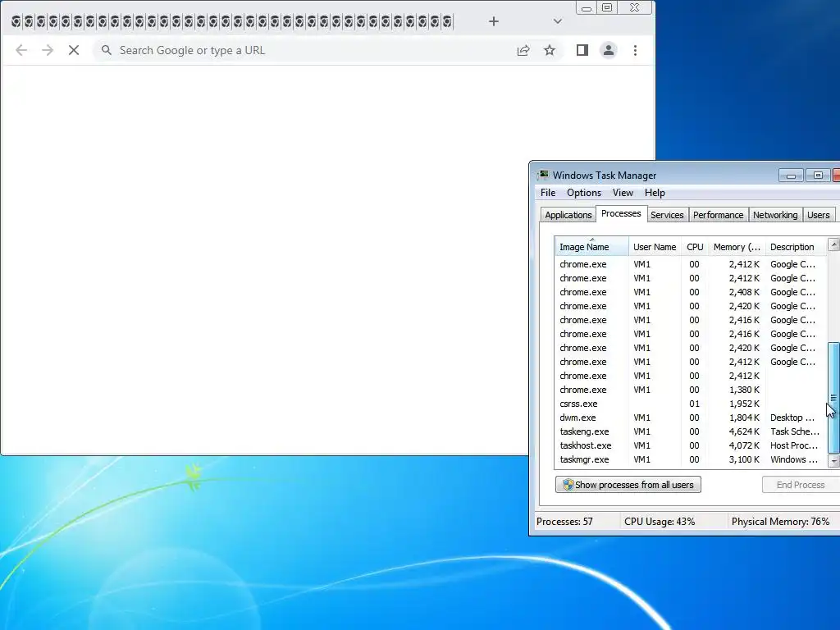Sort by Image Name column
840x630 pixels.
click(591, 247)
